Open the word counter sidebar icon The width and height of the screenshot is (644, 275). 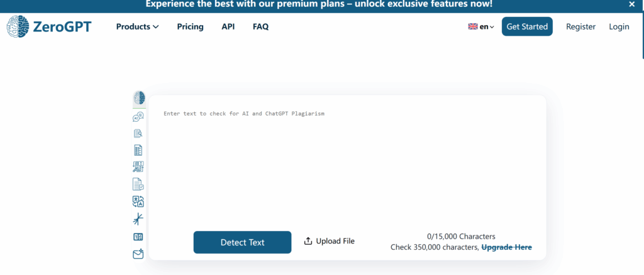(138, 237)
